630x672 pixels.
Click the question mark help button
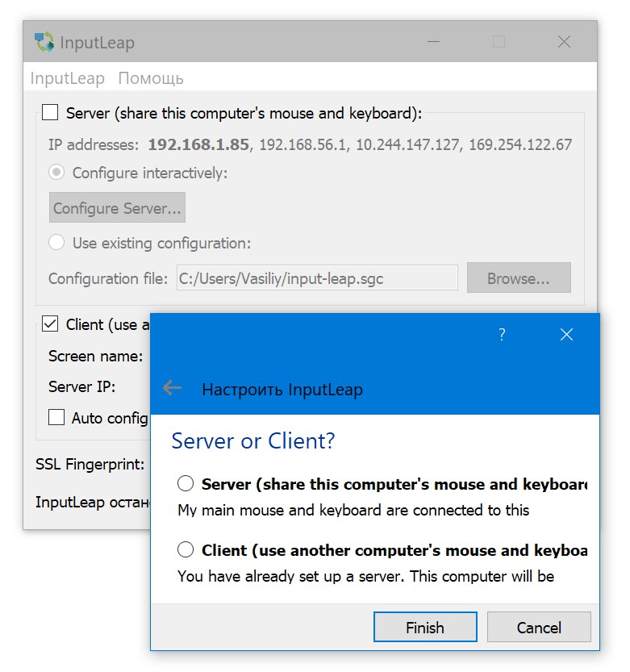(502, 335)
